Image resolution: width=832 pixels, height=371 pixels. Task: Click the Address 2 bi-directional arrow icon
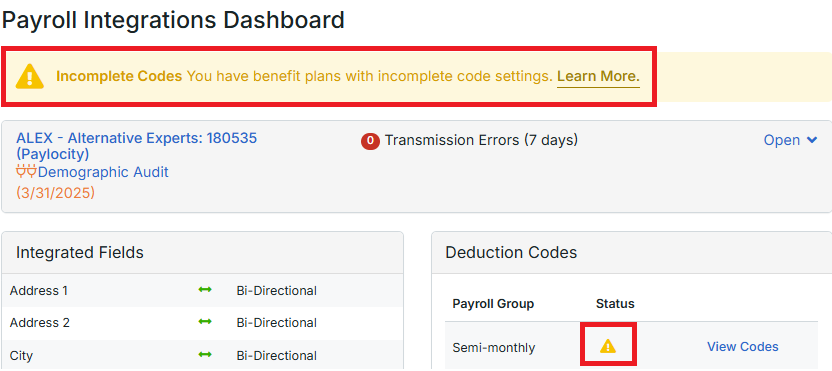[x=205, y=322]
